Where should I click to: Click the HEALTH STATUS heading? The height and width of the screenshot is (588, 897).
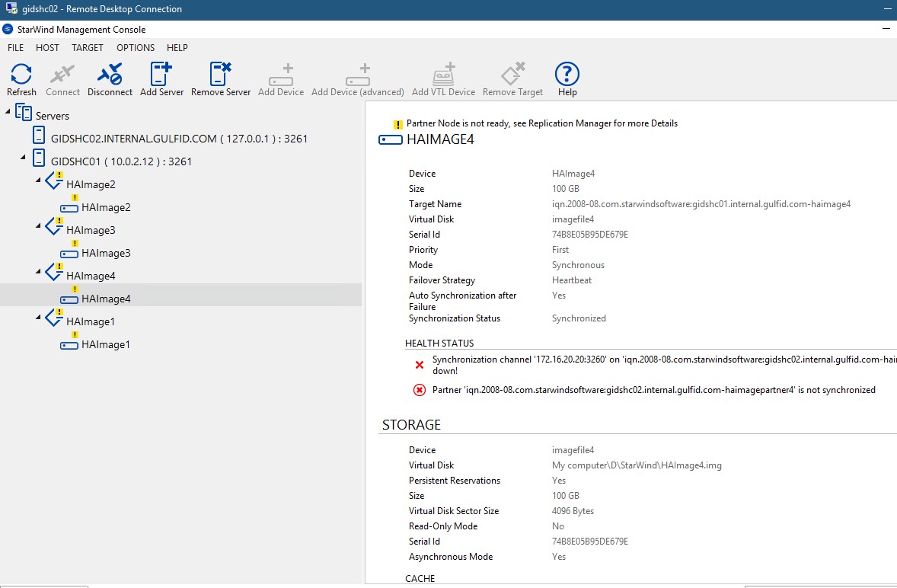coord(439,344)
